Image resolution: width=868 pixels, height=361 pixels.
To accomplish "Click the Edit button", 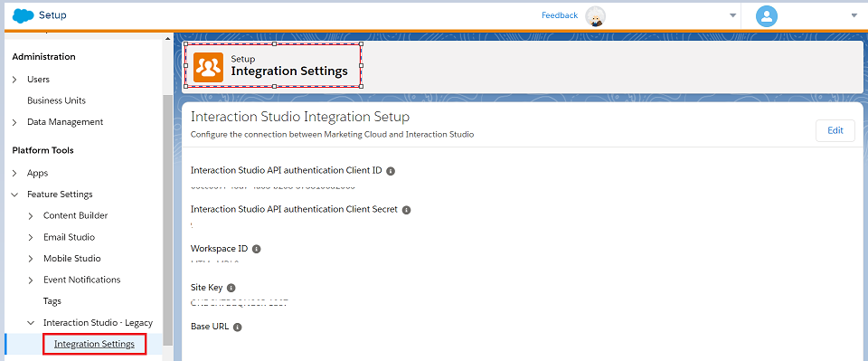I will [x=835, y=130].
